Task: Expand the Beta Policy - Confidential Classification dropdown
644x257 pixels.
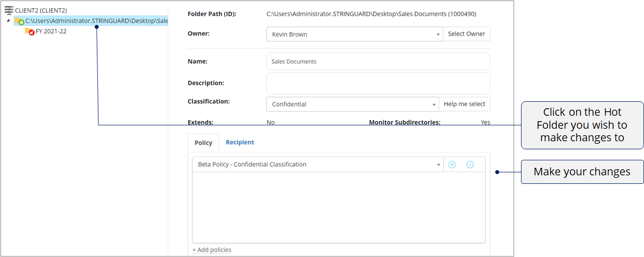Action: click(x=318, y=164)
